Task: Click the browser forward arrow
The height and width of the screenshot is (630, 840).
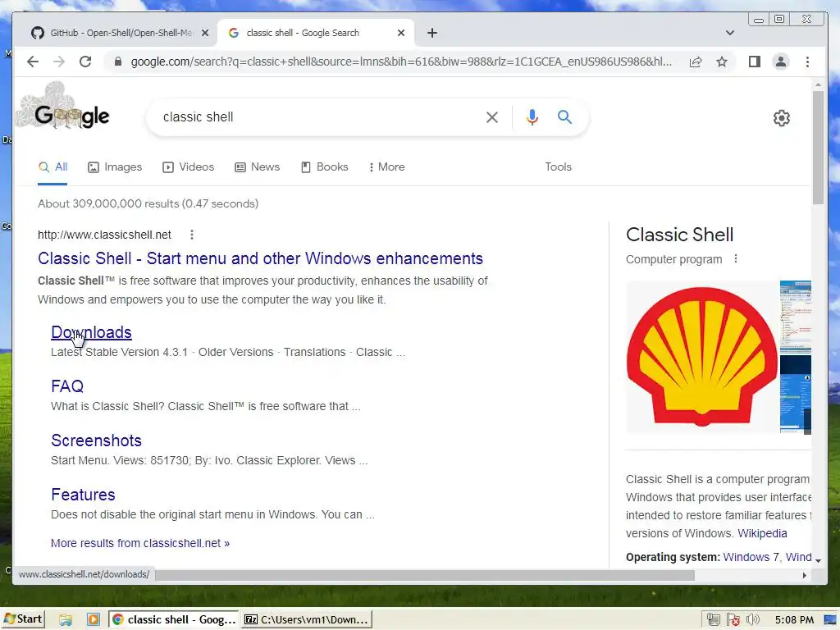Action: click(59, 62)
